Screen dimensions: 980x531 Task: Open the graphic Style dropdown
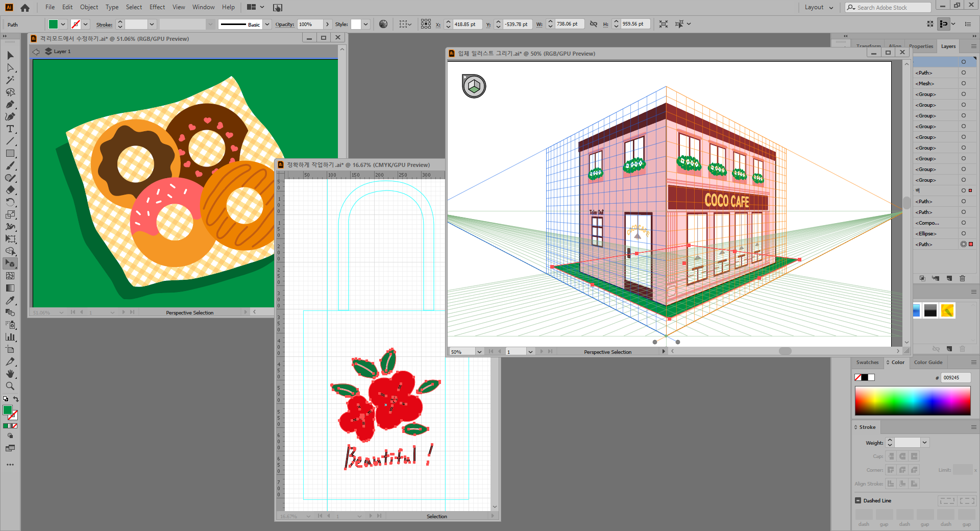[365, 24]
